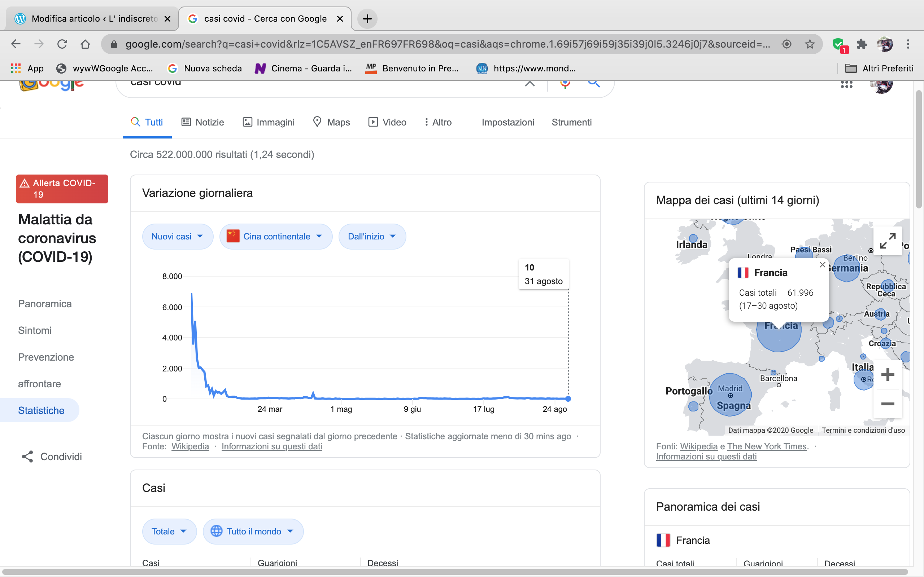
Task: Open the Wikipedia source link under chart
Action: 190,446
